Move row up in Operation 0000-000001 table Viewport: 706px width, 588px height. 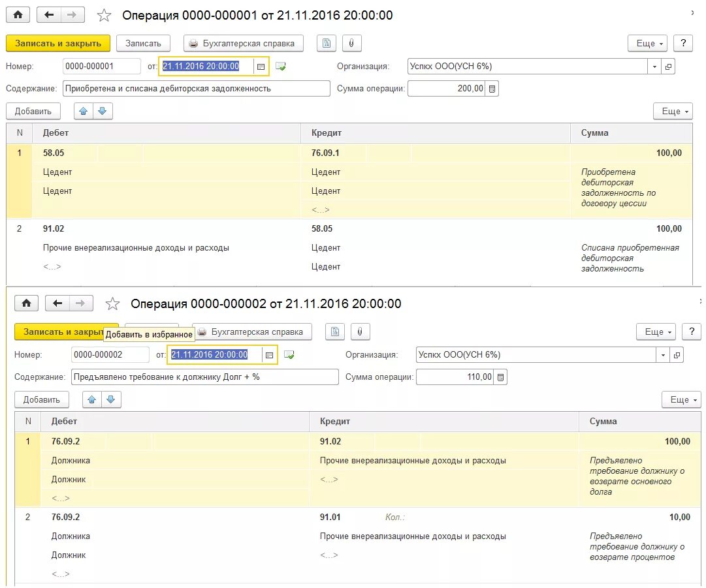(84, 111)
